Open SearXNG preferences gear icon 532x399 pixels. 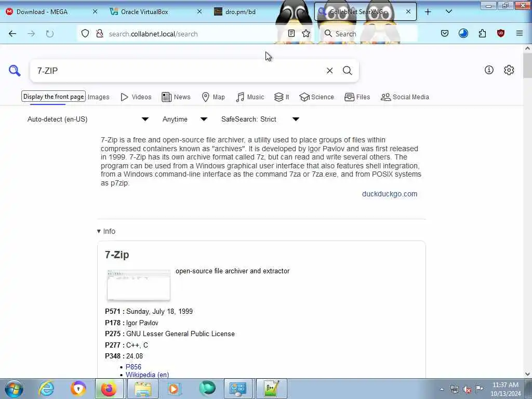click(509, 70)
